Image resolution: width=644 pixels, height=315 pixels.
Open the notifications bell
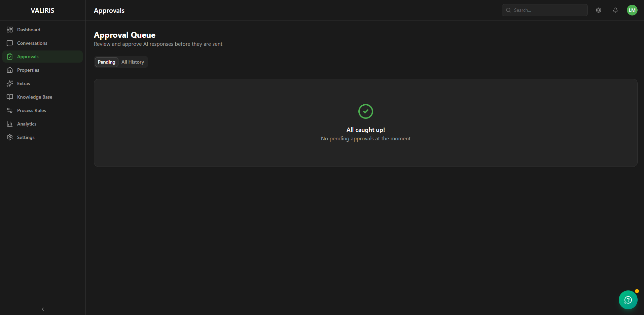(615, 10)
